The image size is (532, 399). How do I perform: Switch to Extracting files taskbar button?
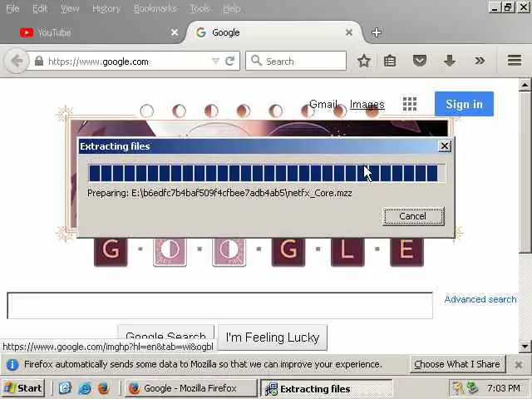coord(327,388)
